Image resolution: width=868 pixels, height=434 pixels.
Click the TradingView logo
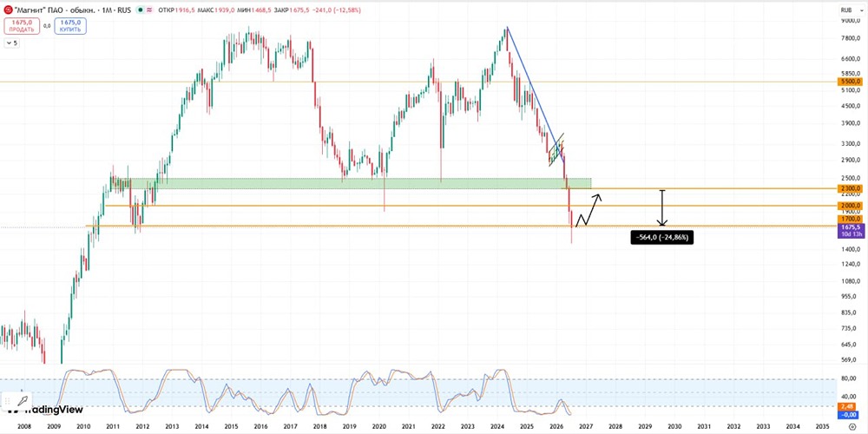(x=47, y=410)
